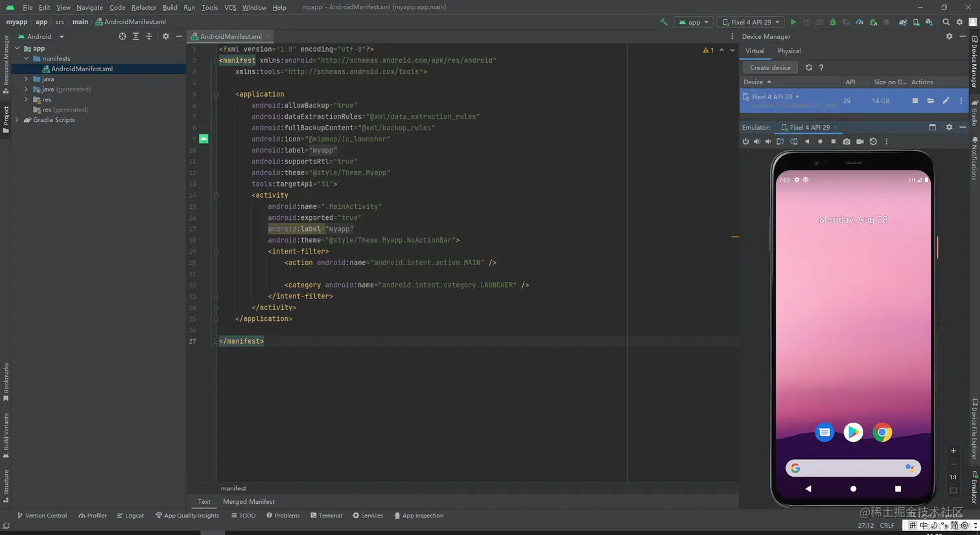Viewport: 980px width, 535px height.
Task: Stop the Pixel 4 device in Device Manager
Action: point(915,101)
